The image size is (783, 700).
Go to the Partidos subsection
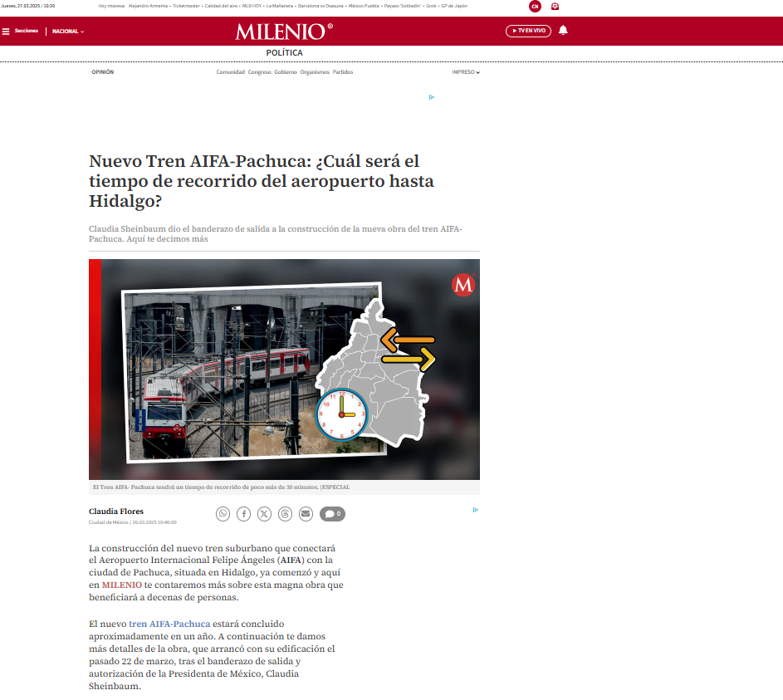pyautogui.click(x=343, y=72)
